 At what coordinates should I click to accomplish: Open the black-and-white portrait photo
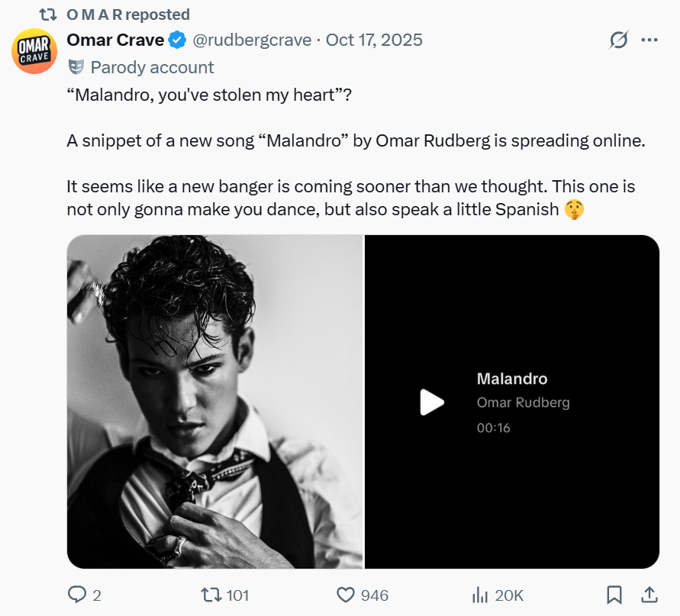coord(214,402)
